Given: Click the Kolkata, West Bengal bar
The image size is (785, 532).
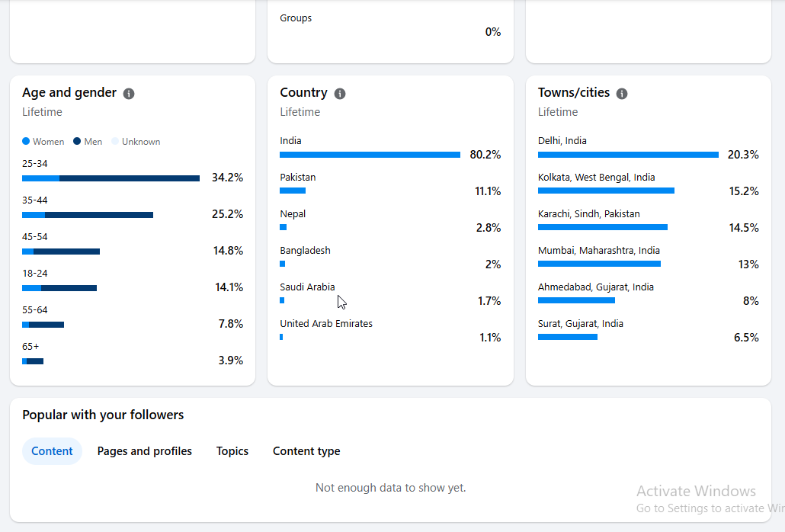Looking at the screenshot, I should 606,191.
